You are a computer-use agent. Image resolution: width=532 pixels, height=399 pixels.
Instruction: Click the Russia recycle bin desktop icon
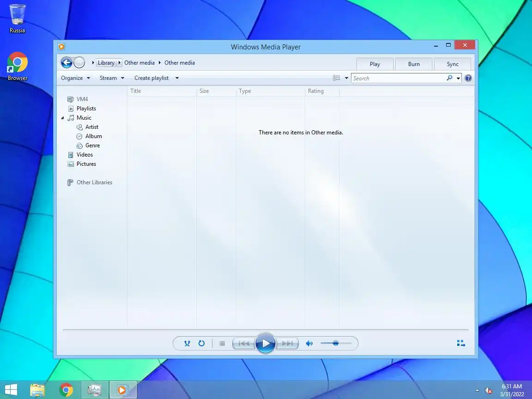pyautogui.click(x=17, y=18)
